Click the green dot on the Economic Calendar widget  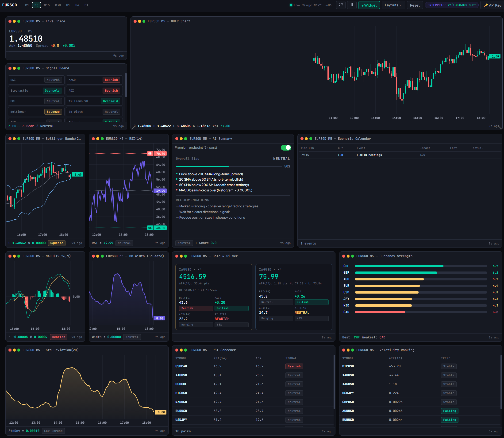(x=311, y=139)
